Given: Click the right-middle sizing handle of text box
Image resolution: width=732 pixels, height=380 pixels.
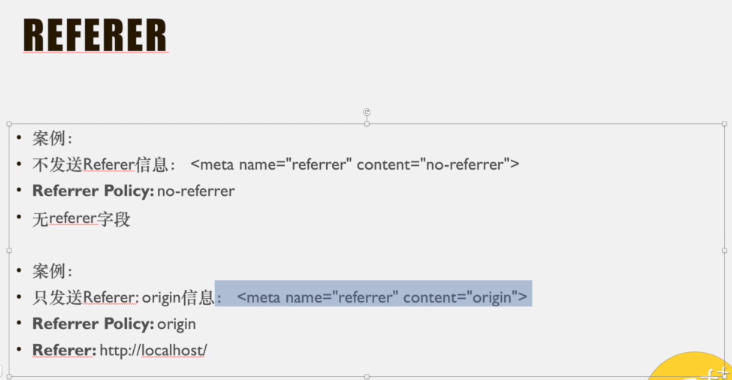Looking at the screenshot, I should [x=724, y=251].
